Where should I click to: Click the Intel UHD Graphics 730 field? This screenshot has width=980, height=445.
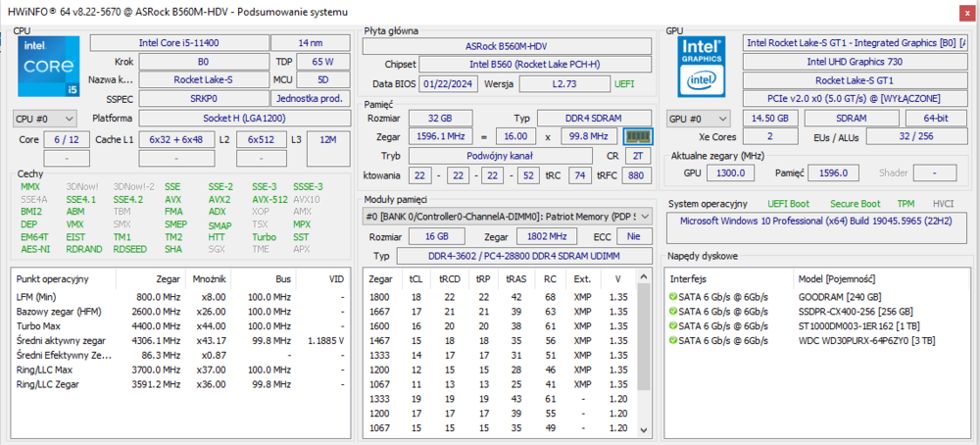click(x=855, y=62)
